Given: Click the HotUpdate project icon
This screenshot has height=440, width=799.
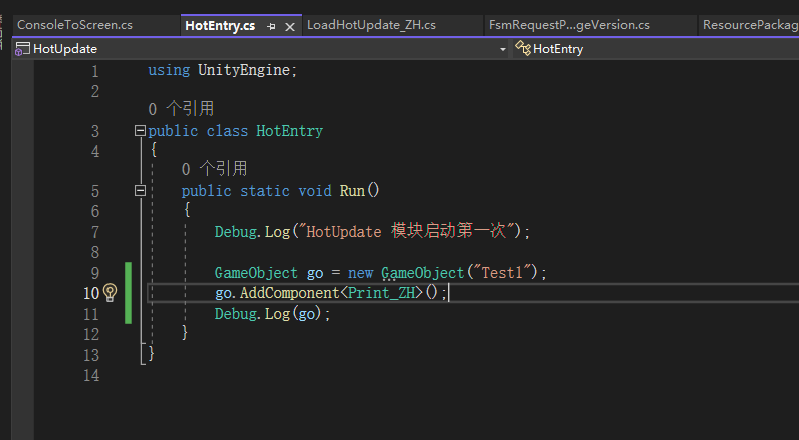Looking at the screenshot, I should (x=22, y=49).
